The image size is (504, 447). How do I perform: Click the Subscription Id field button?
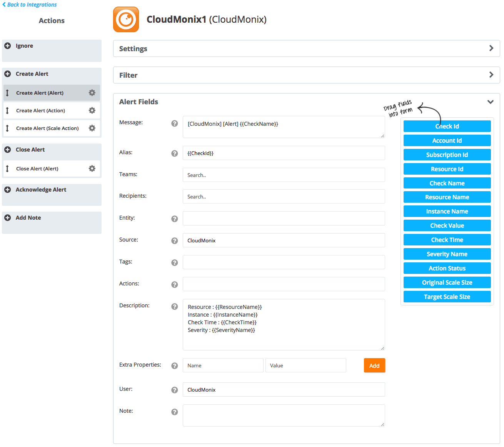pos(447,155)
